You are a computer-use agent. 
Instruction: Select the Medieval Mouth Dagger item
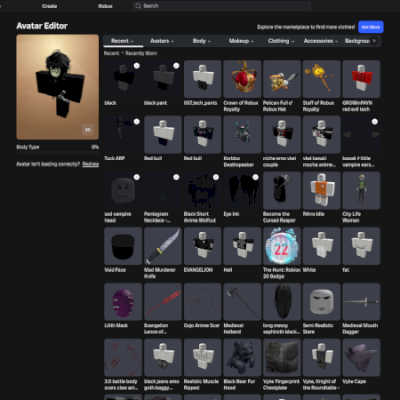pos(361,302)
